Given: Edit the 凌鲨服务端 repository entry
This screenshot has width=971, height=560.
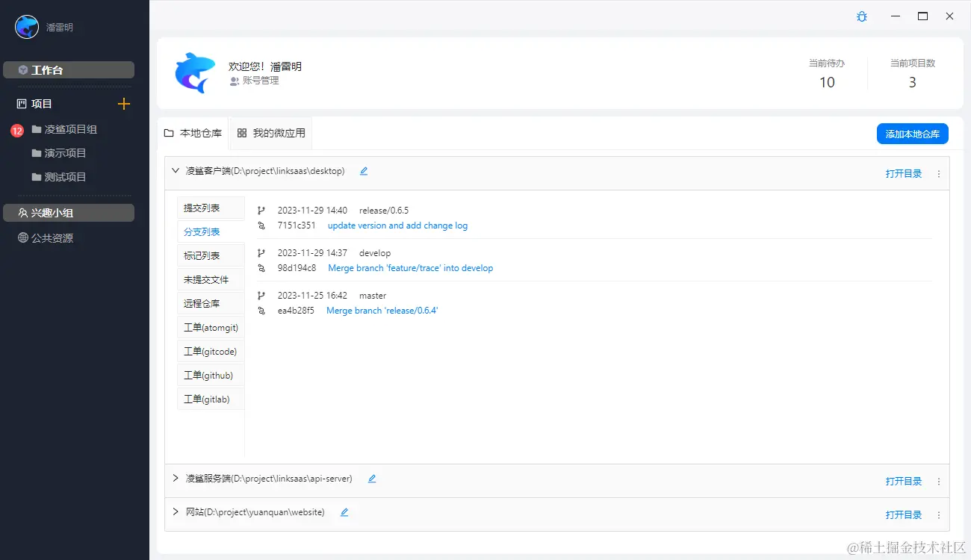Looking at the screenshot, I should 372,479.
